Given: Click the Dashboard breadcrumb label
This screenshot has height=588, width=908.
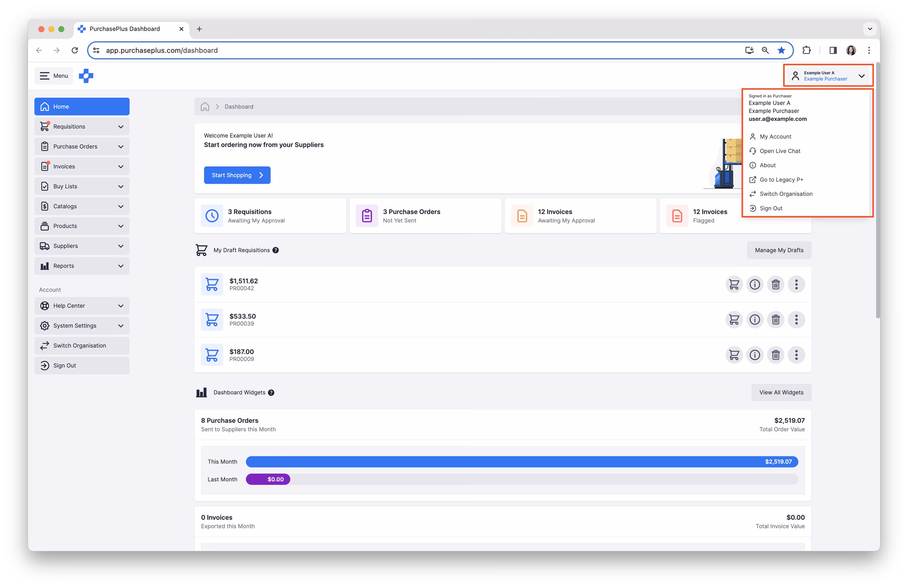Looking at the screenshot, I should pyautogui.click(x=239, y=106).
